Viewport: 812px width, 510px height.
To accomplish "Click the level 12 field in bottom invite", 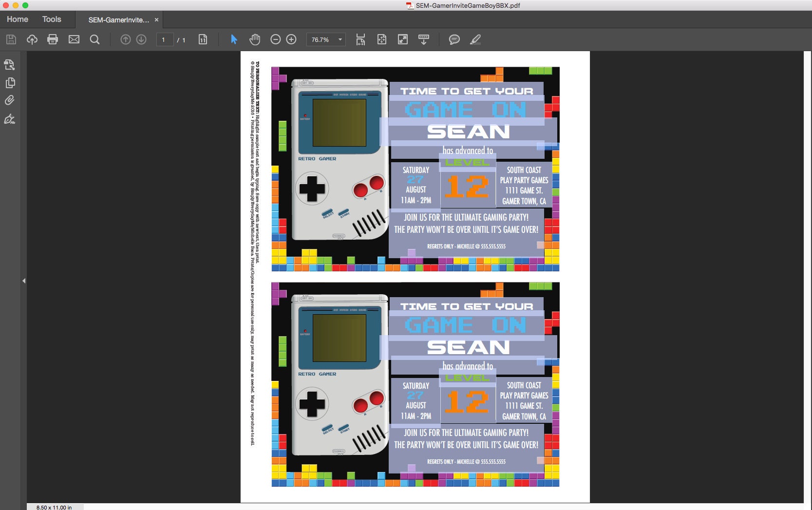I will pos(468,402).
